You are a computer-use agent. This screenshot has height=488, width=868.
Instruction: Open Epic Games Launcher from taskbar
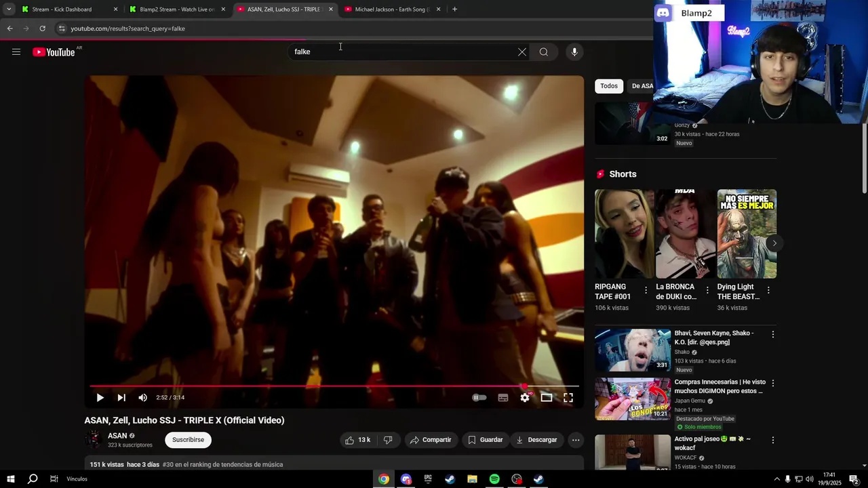(x=428, y=479)
